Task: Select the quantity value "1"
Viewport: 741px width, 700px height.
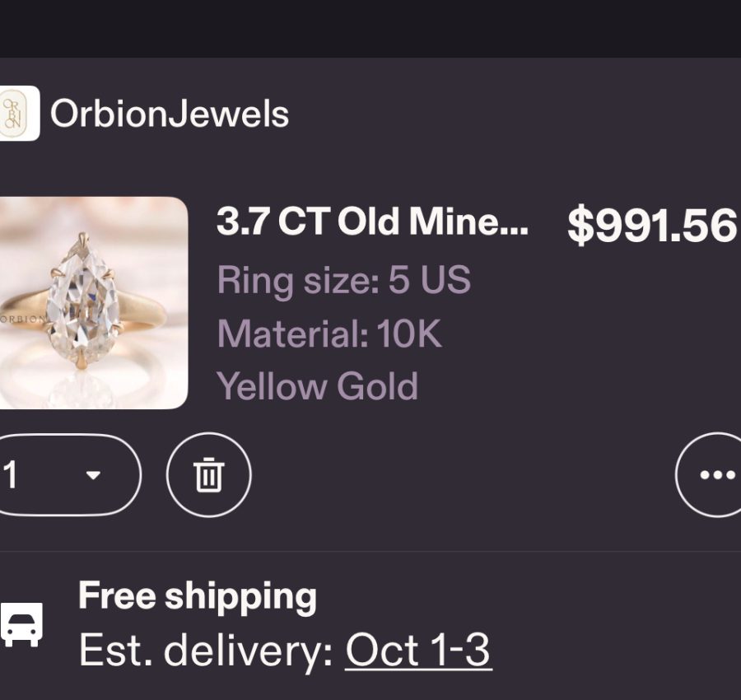Action: [12, 475]
